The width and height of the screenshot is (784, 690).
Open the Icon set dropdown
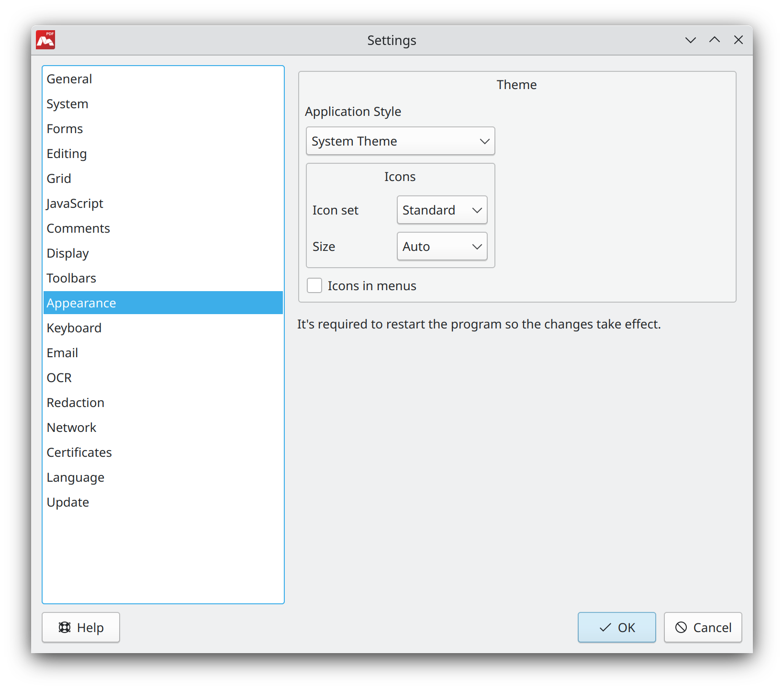coord(442,210)
